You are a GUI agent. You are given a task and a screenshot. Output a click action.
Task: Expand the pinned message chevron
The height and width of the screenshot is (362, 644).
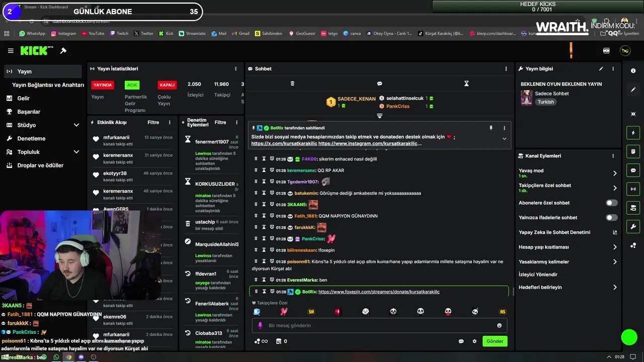504,139
